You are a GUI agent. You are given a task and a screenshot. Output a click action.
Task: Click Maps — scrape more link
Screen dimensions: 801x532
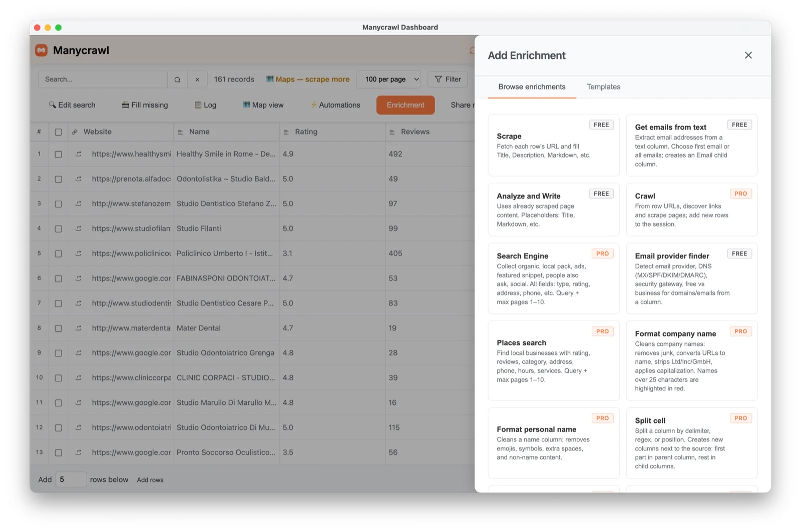tap(308, 80)
